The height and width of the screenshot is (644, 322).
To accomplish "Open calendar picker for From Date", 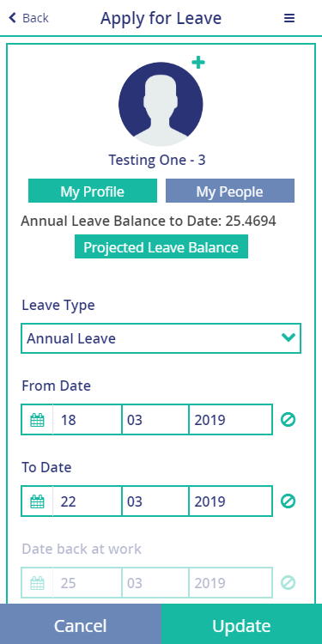I will point(38,420).
